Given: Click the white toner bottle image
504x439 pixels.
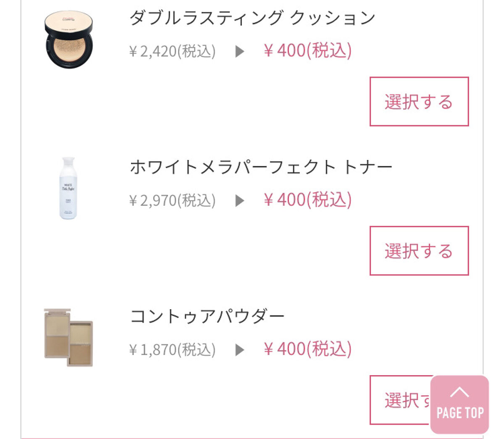Looking at the screenshot, I should (x=68, y=188).
